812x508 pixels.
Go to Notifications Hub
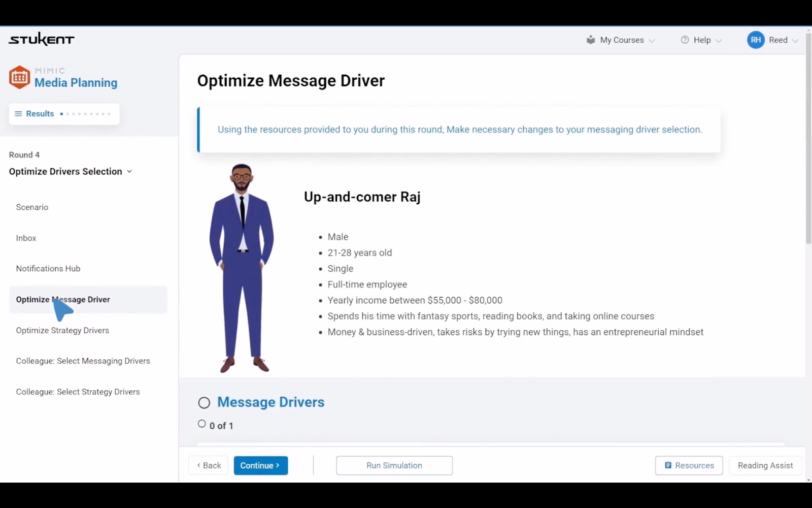click(48, 269)
